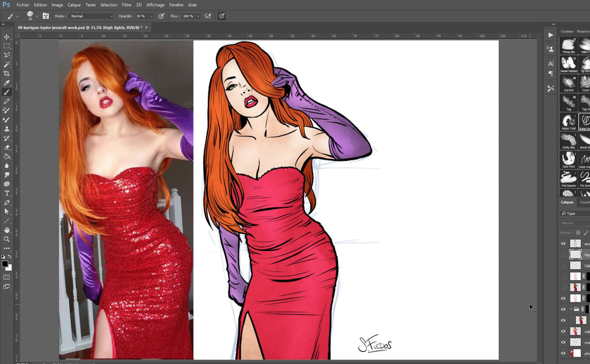Hide the cra layer eye icon
The image size is (590, 364).
pyautogui.click(x=563, y=342)
